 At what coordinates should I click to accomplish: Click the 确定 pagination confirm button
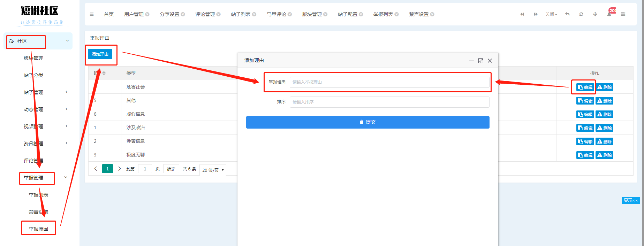point(171,169)
